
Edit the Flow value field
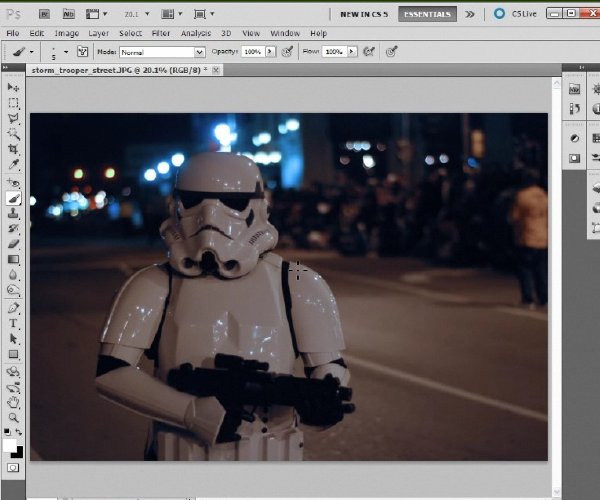pos(334,51)
